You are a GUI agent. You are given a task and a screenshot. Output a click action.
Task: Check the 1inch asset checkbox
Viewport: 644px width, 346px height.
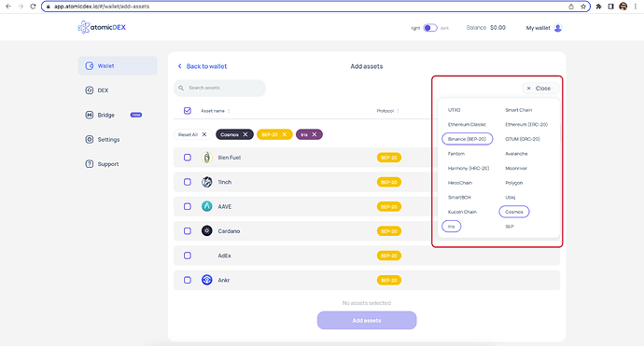pos(188,182)
